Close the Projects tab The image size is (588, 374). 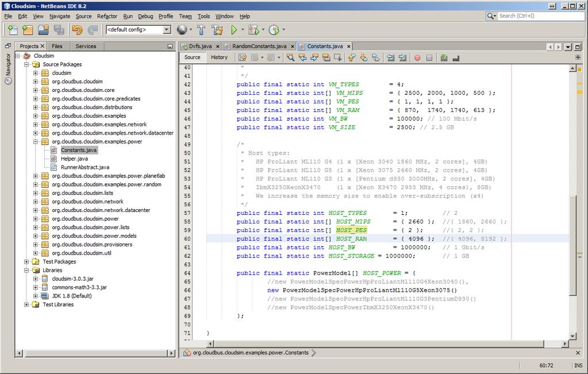pos(43,46)
